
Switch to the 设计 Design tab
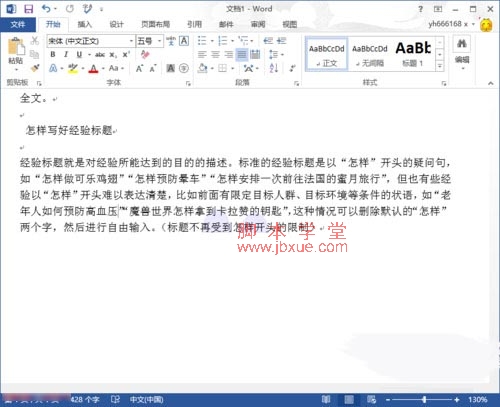[x=117, y=24]
